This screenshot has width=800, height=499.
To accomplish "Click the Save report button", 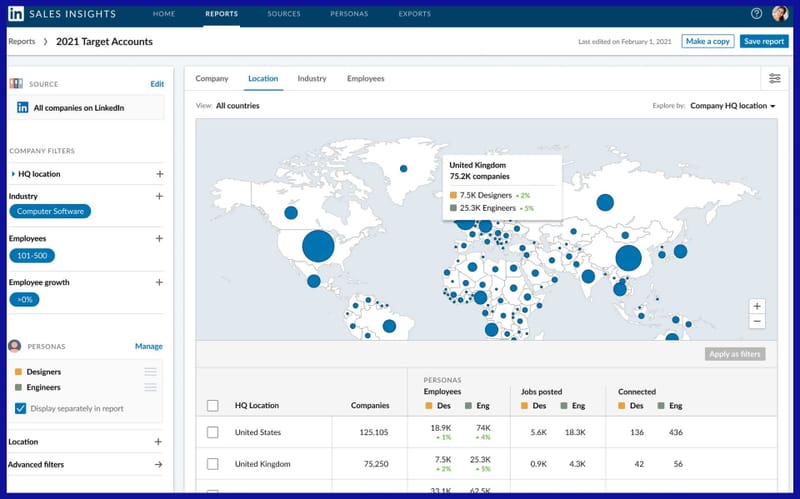I will click(x=764, y=41).
